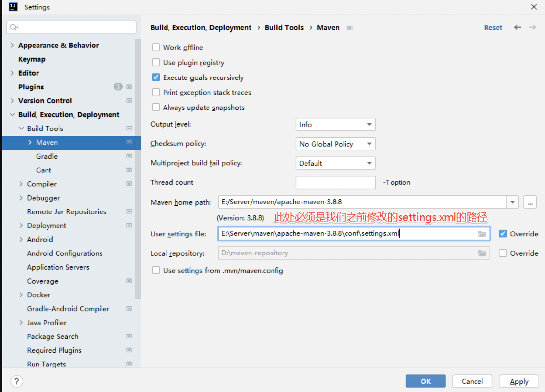Image resolution: width=545 pixels, height=392 pixels.
Task: Click the project-level icon for Package Search
Action: (129, 336)
